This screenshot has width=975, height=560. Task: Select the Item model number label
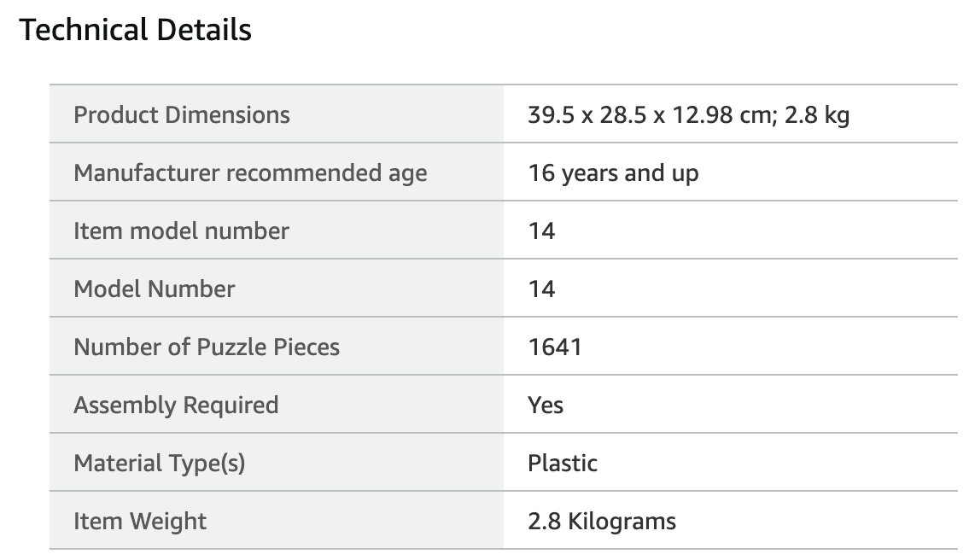(181, 231)
